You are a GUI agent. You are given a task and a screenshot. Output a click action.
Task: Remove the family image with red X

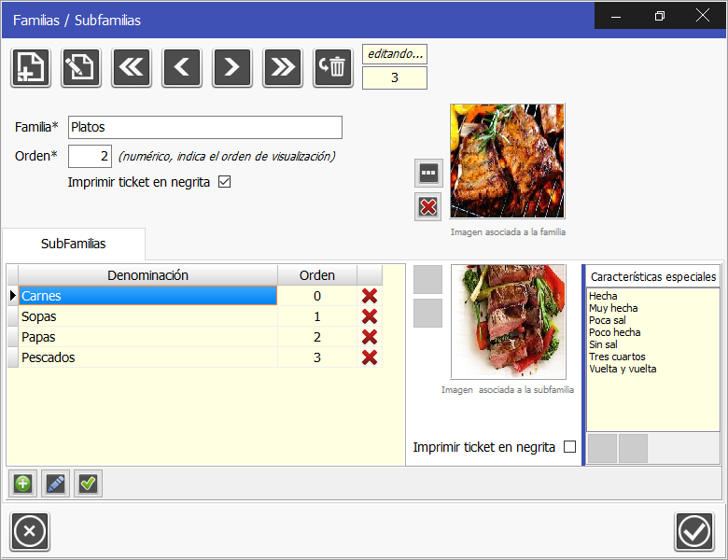(428, 207)
